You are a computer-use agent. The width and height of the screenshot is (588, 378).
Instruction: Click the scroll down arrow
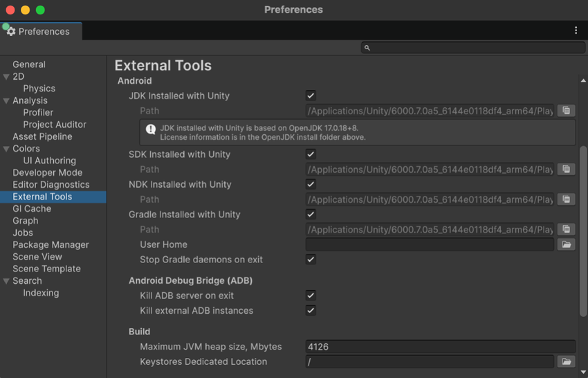click(x=583, y=372)
